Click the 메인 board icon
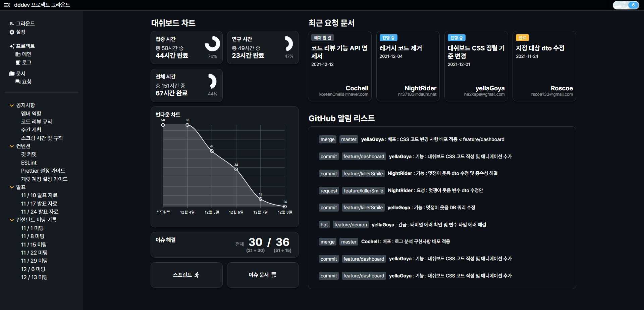Image resolution: width=644 pixels, height=310 pixels. 18,54
